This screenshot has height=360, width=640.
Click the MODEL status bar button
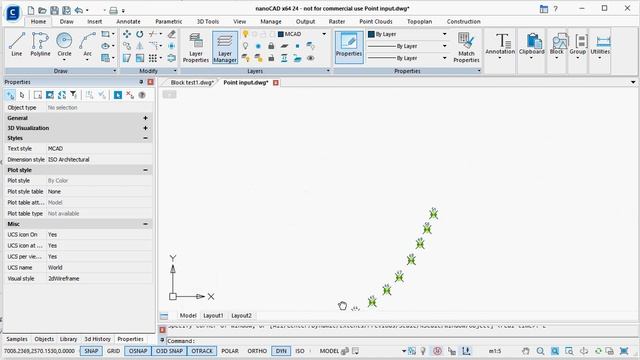pyautogui.click(x=329, y=351)
